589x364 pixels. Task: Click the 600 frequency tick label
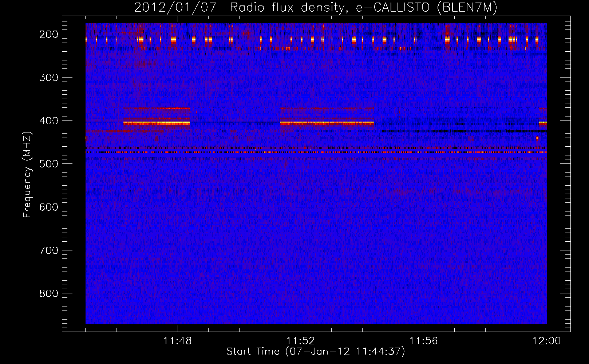48,207
